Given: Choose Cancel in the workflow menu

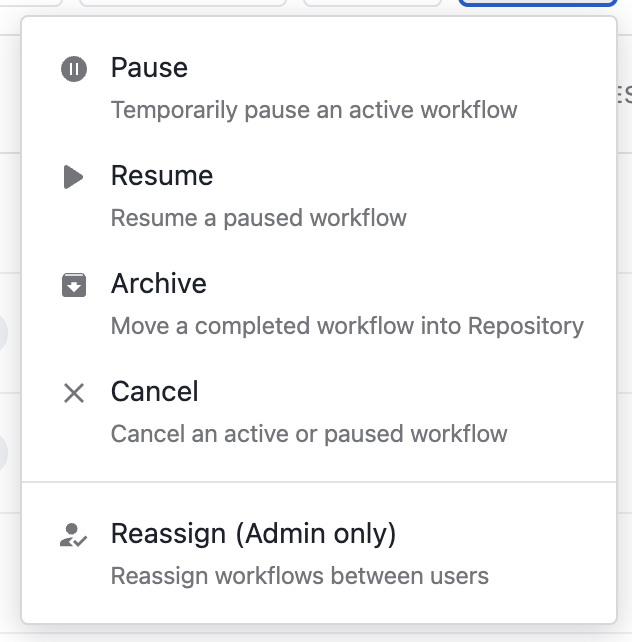Looking at the screenshot, I should [319, 412].
